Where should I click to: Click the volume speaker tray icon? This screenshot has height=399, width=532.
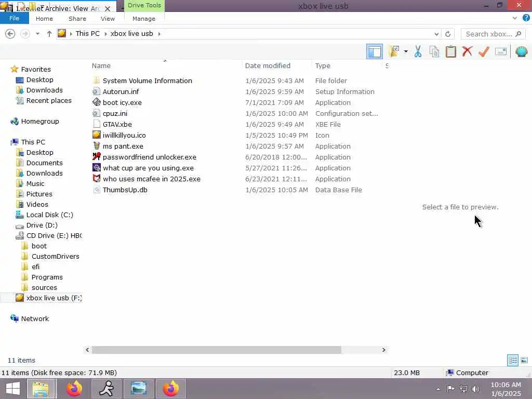pos(476,389)
